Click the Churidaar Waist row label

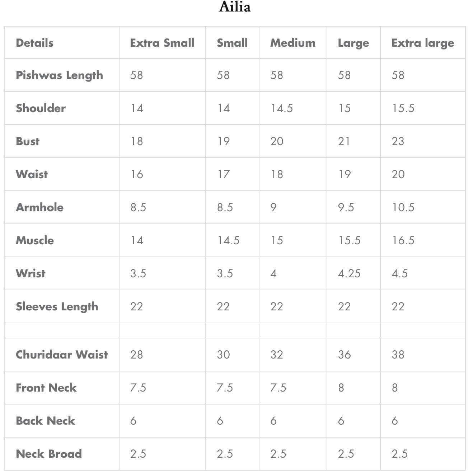[x=62, y=355]
